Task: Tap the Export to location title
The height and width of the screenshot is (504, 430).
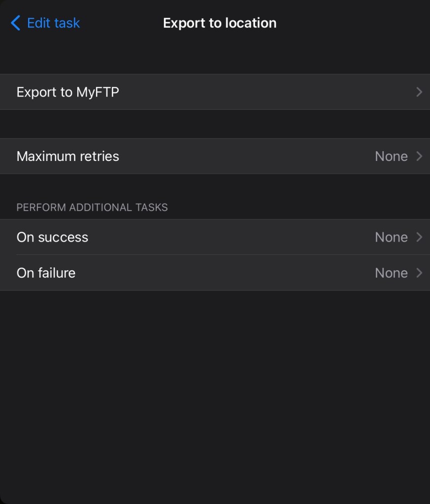Action: coord(220,23)
